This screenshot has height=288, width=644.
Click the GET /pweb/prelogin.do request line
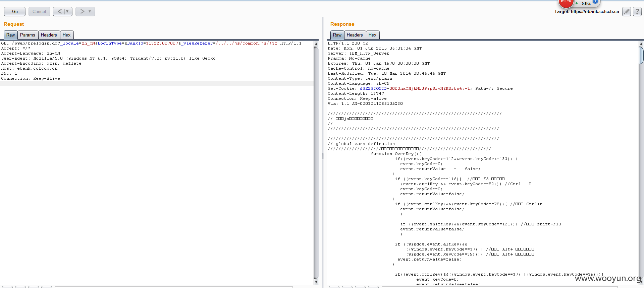pyautogui.click(x=151, y=43)
